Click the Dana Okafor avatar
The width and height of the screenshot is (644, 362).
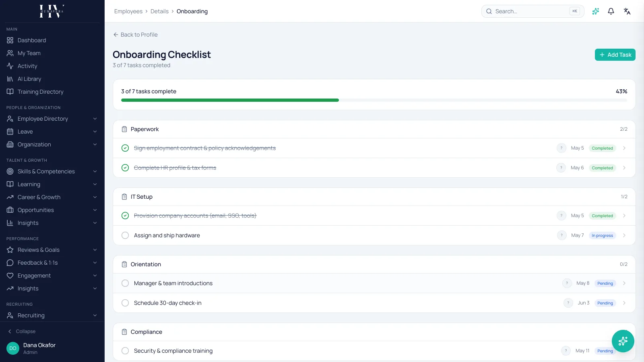click(x=13, y=348)
